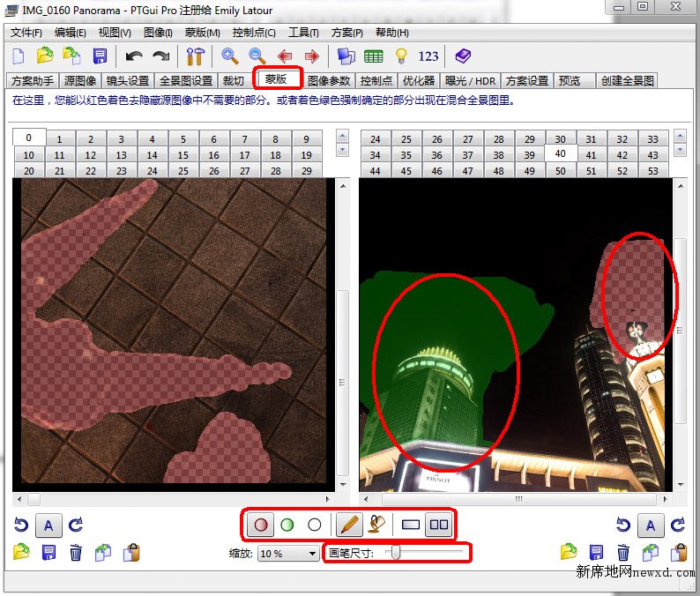Delete left image mask with trash icon

coord(76,553)
